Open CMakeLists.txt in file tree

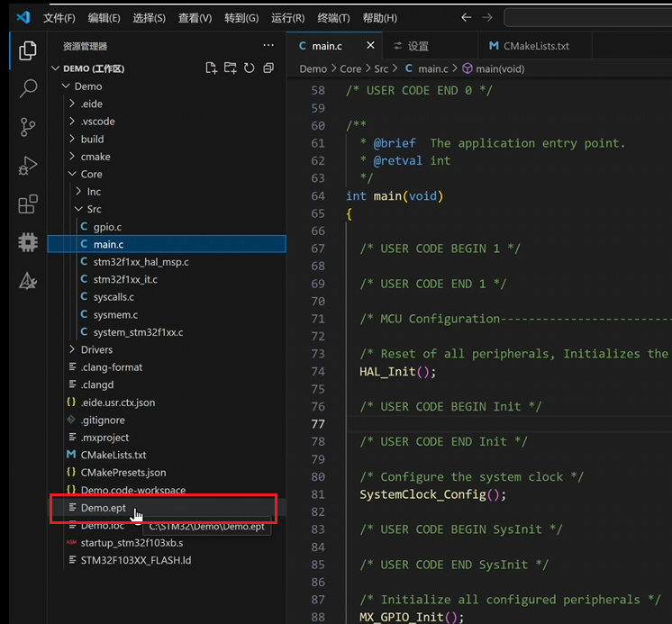point(114,455)
